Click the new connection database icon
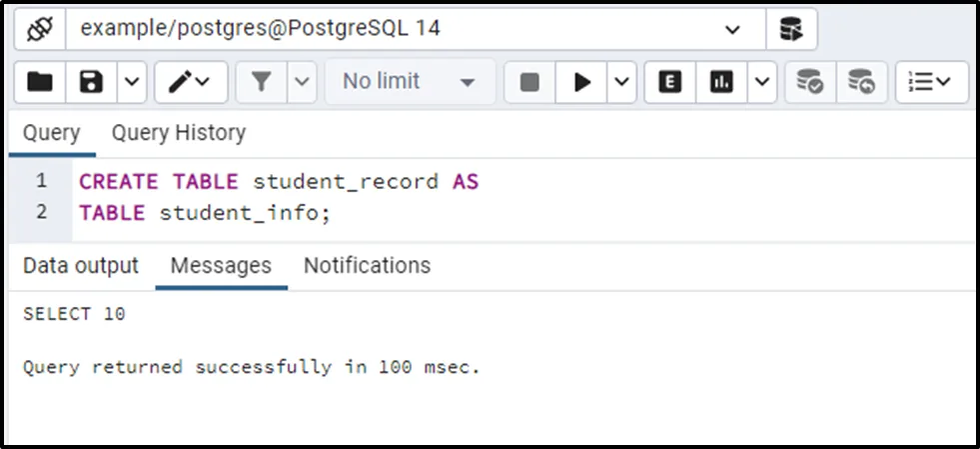Screen dimensions: 980x449 pos(791,29)
